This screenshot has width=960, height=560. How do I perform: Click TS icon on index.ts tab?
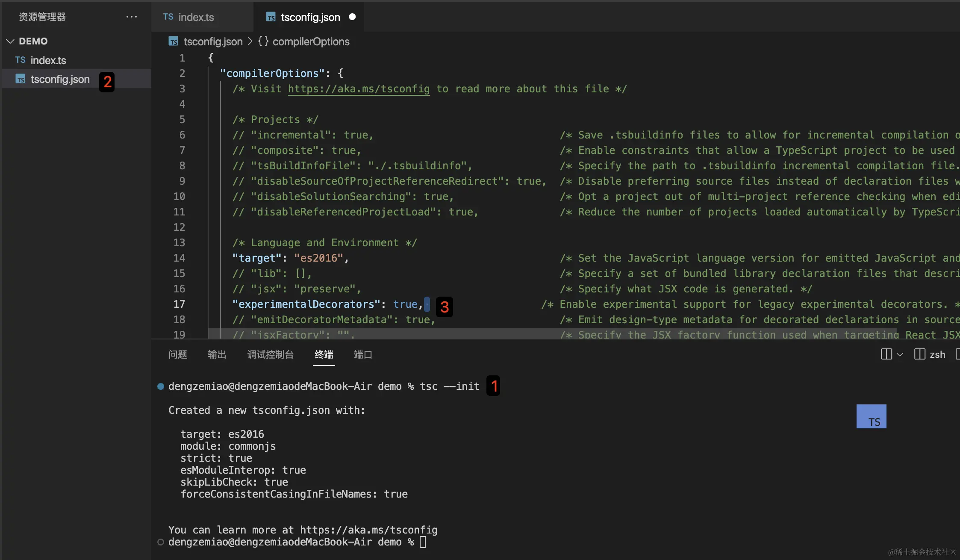click(168, 17)
